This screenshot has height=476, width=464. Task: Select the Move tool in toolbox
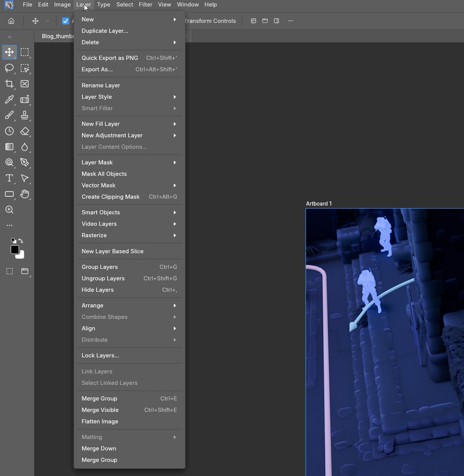tap(10, 52)
